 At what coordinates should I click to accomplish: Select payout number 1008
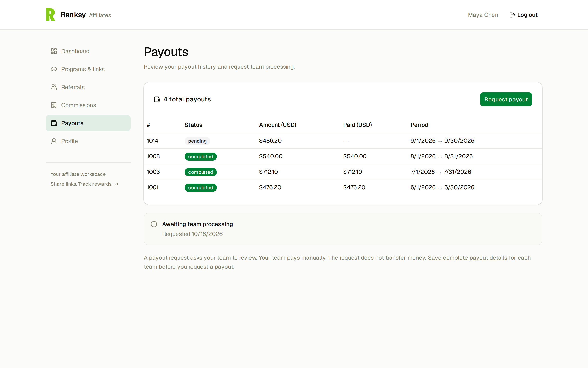point(153,156)
